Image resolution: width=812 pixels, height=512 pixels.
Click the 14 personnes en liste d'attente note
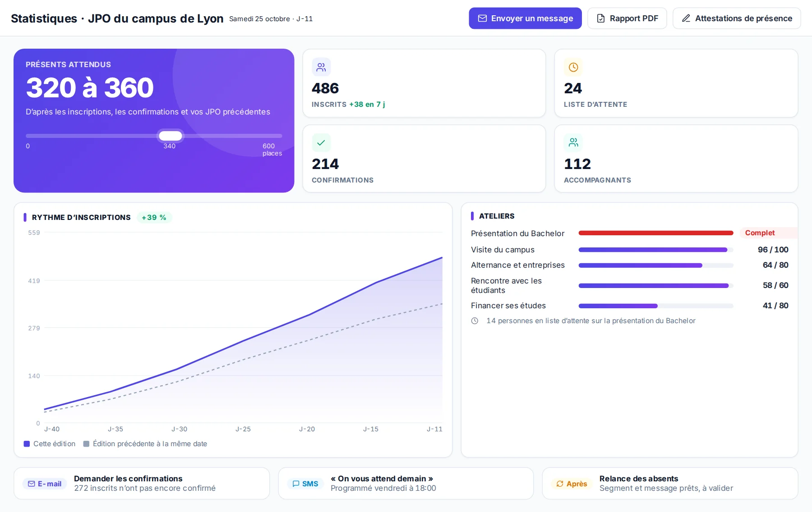[x=591, y=321]
